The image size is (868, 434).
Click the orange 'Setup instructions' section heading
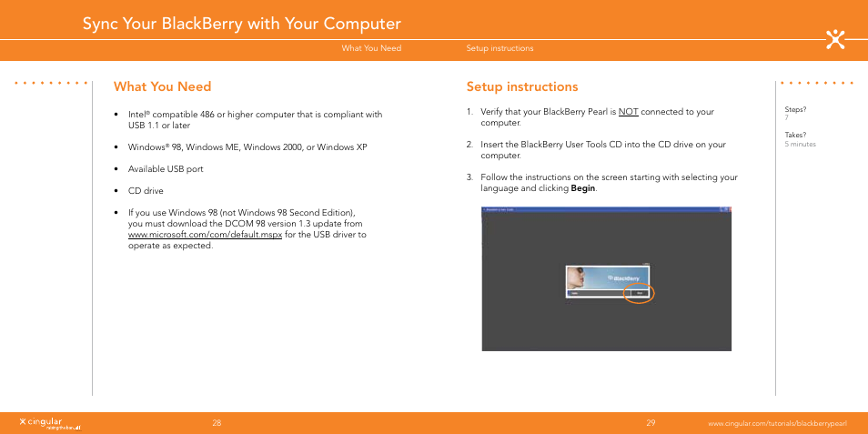pos(522,87)
